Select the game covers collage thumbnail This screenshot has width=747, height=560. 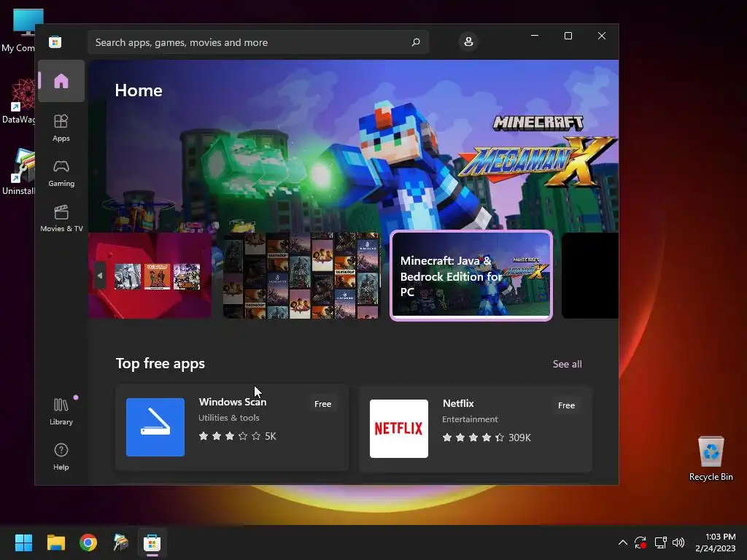(x=301, y=275)
